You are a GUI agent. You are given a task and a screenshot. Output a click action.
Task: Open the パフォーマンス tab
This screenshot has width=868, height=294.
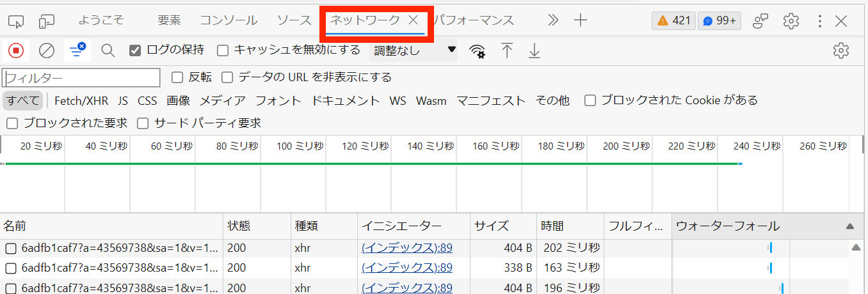(x=474, y=20)
